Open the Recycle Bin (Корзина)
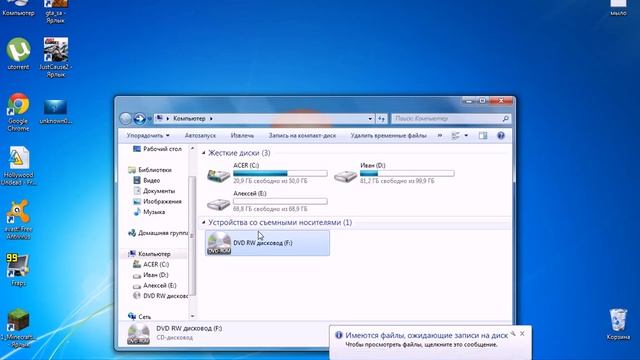640x360 pixels. click(618, 320)
